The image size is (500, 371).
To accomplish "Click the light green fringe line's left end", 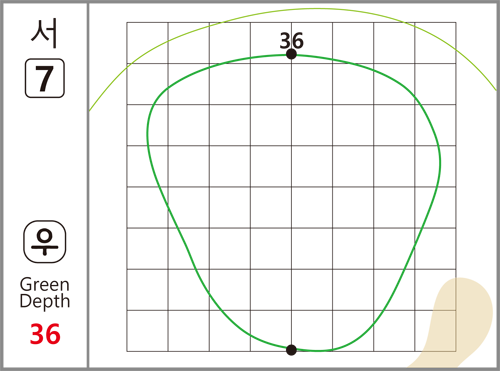I will 90,109.
